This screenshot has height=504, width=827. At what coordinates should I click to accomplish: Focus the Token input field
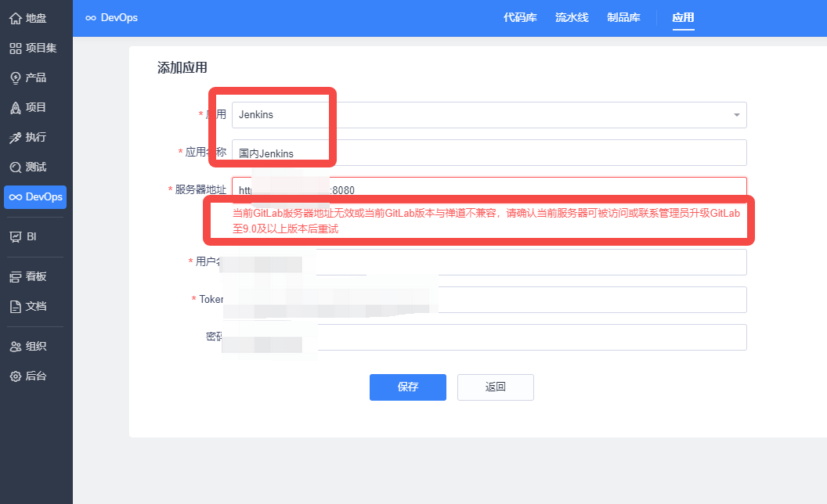489,300
